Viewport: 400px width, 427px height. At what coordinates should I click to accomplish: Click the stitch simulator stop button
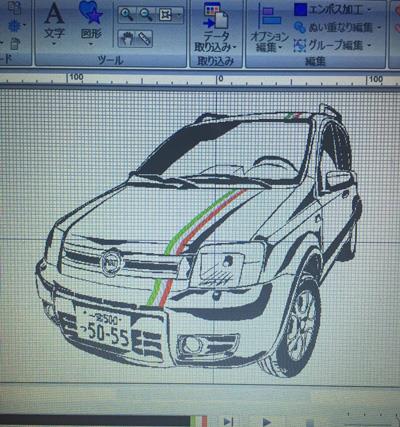click(x=310, y=423)
